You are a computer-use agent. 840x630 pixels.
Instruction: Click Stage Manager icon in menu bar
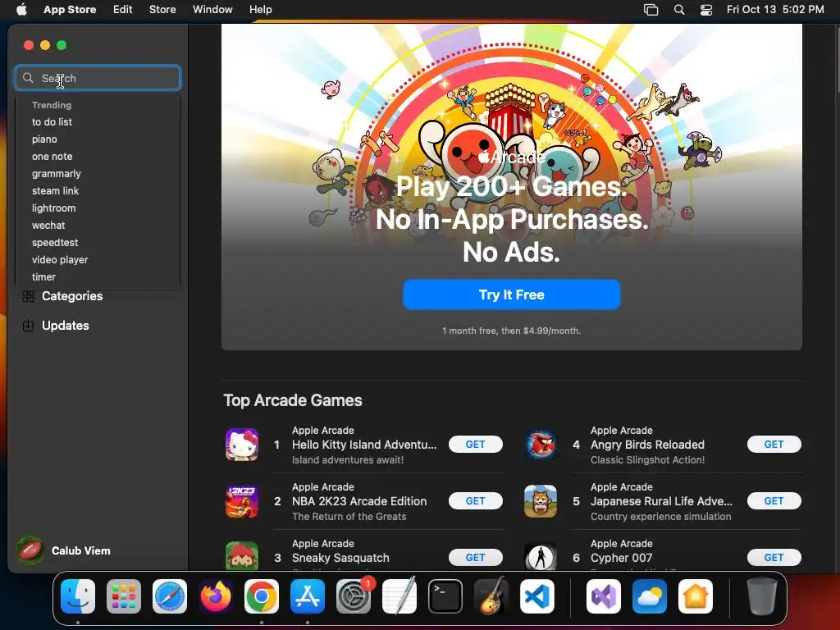[x=651, y=10]
